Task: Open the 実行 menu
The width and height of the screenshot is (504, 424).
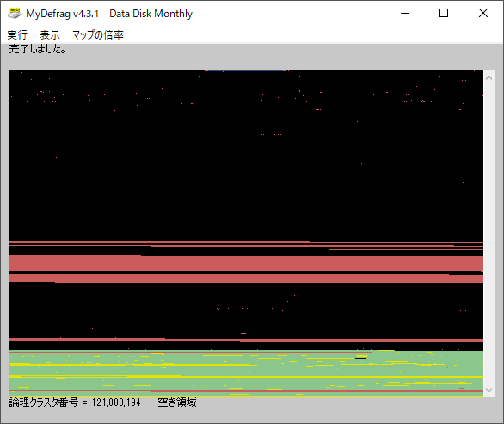Action: click(17, 34)
